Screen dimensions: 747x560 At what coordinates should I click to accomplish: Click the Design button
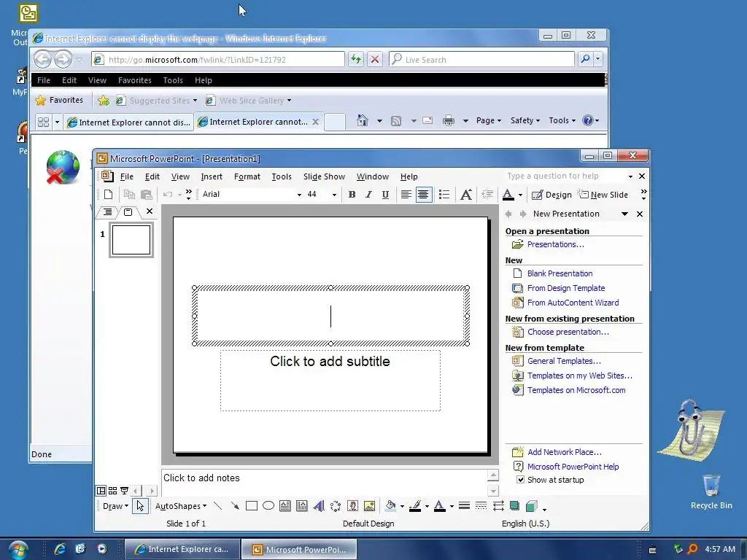tap(551, 194)
